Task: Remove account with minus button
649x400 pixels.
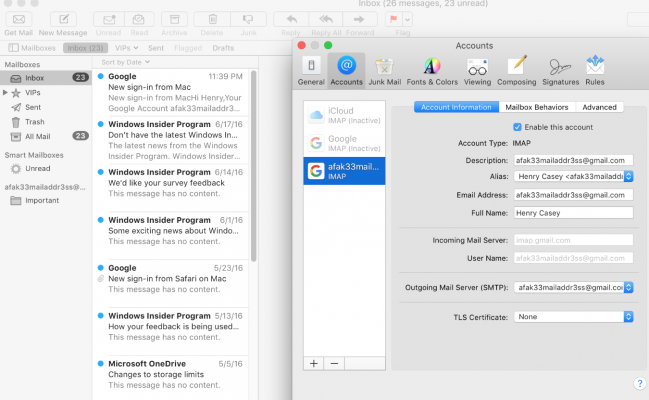Action: coord(334,364)
